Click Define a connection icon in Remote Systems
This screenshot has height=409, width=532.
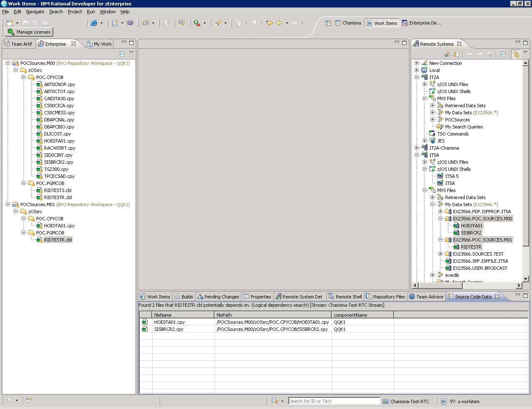click(x=447, y=54)
